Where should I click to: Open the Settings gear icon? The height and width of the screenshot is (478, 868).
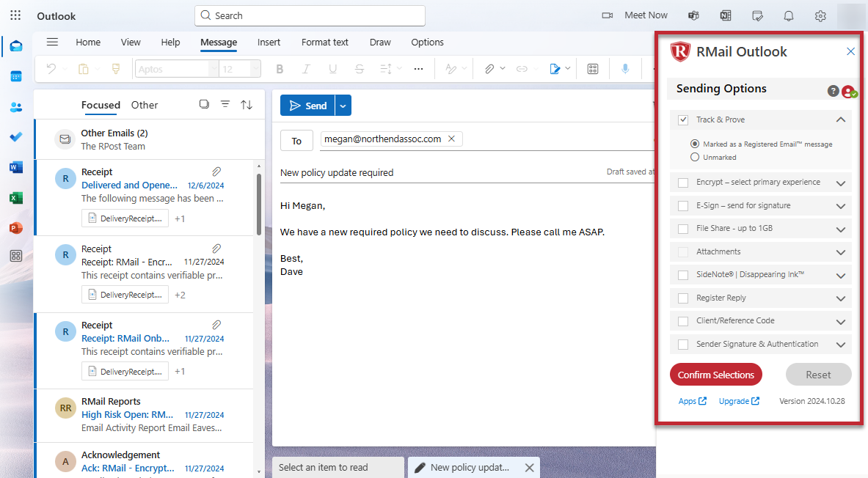(x=820, y=15)
